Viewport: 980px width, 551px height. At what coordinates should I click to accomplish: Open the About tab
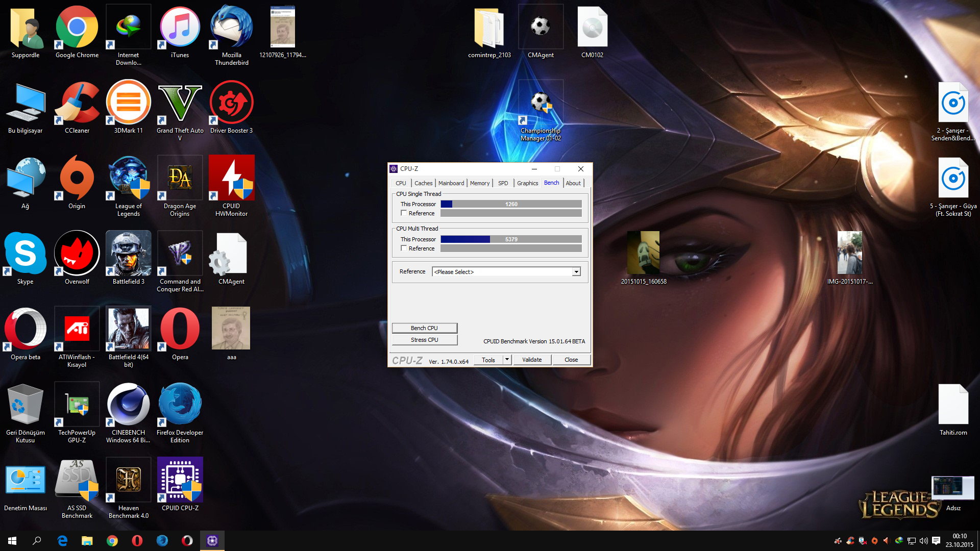click(x=573, y=183)
